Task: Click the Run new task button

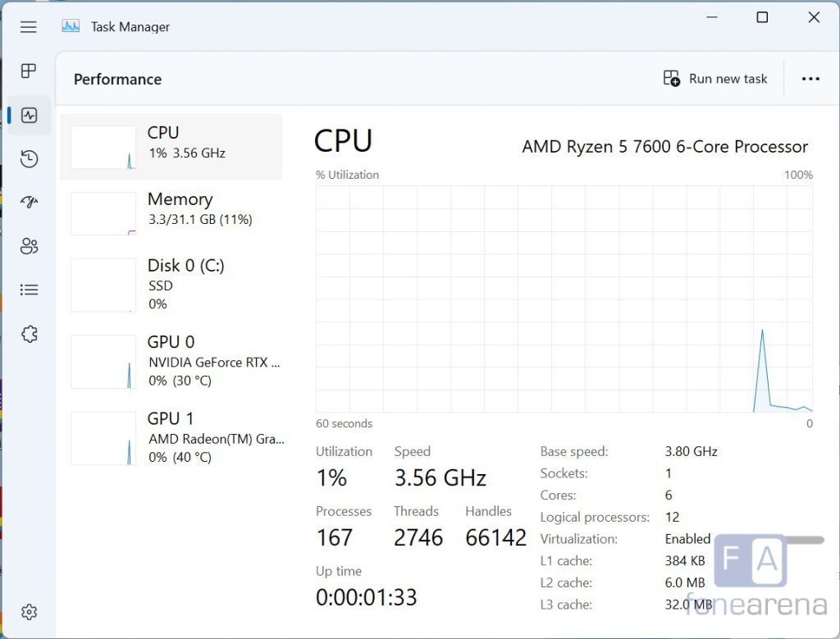Action: tap(715, 79)
